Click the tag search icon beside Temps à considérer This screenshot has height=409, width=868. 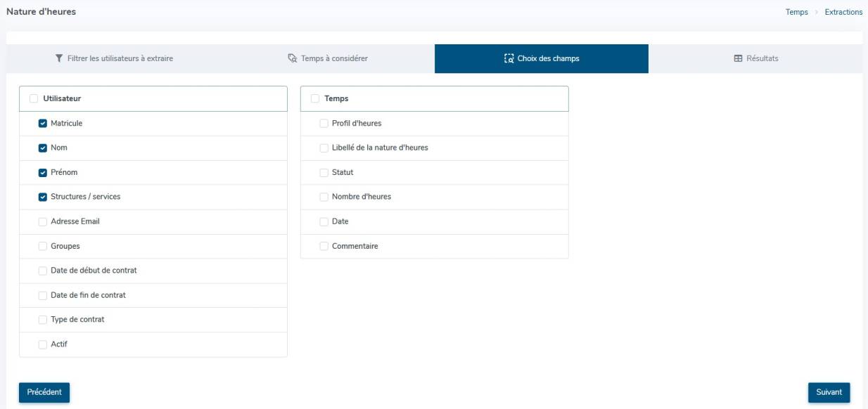(293, 58)
